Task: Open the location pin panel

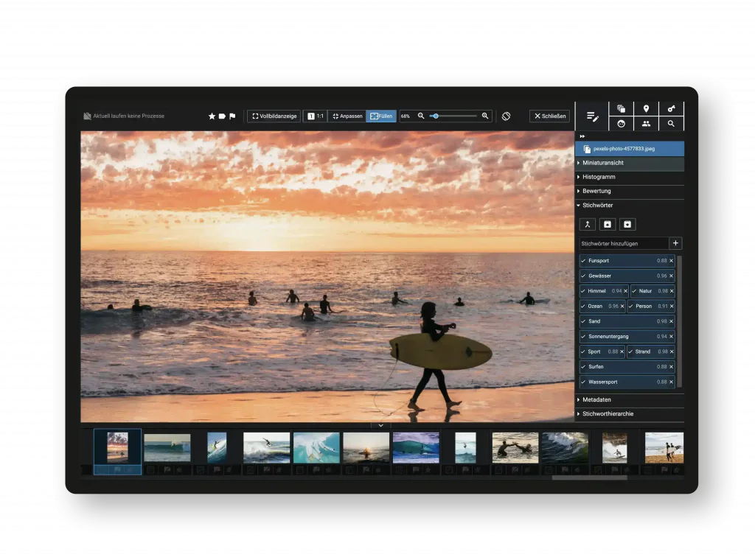Action: pyautogui.click(x=646, y=109)
